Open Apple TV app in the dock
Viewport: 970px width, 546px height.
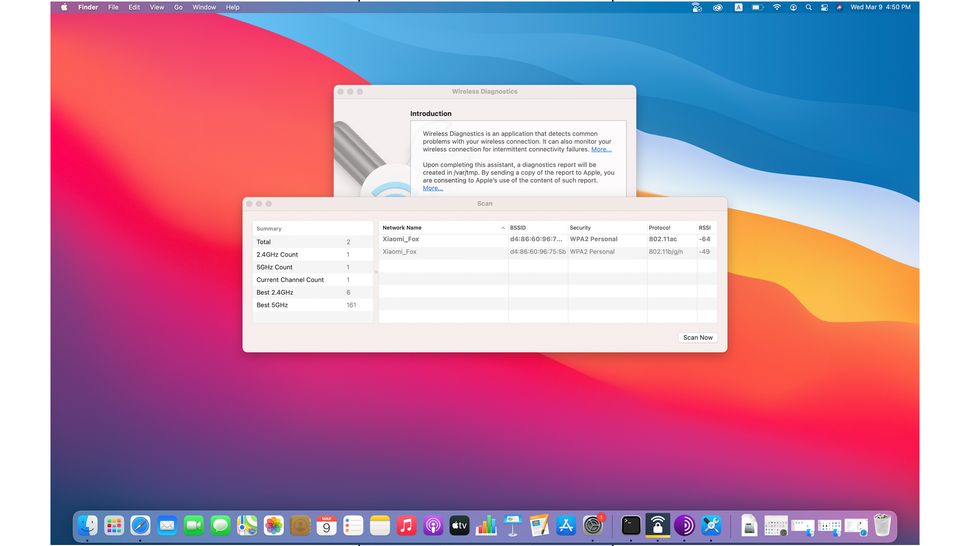[460, 526]
